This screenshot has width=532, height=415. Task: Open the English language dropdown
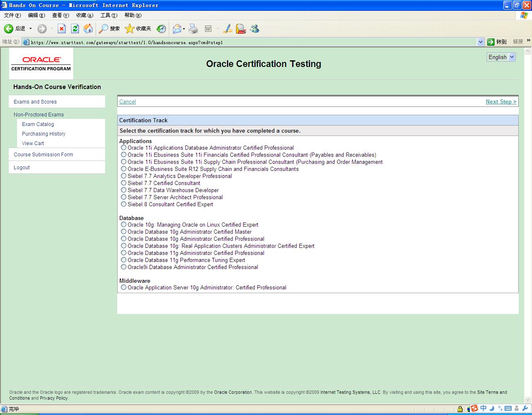(501, 57)
